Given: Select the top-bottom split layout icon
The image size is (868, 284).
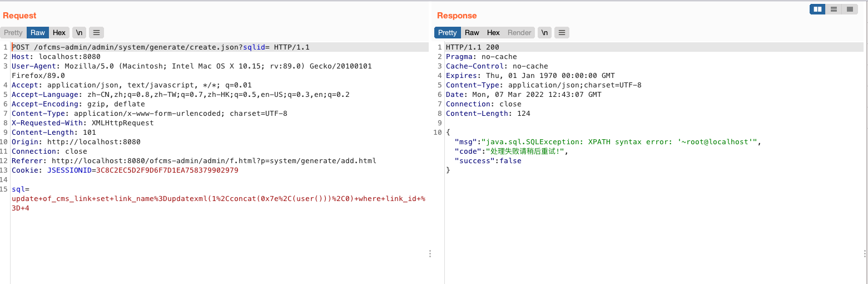Looking at the screenshot, I should pos(834,9).
